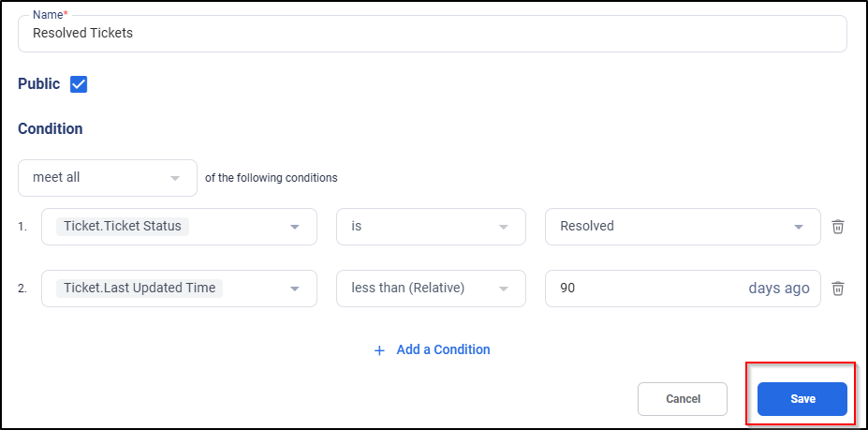This screenshot has height=430, width=868.
Task: Expand the Ticket.Last Updated Time field dropdown
Action: [x=180, y=289]
